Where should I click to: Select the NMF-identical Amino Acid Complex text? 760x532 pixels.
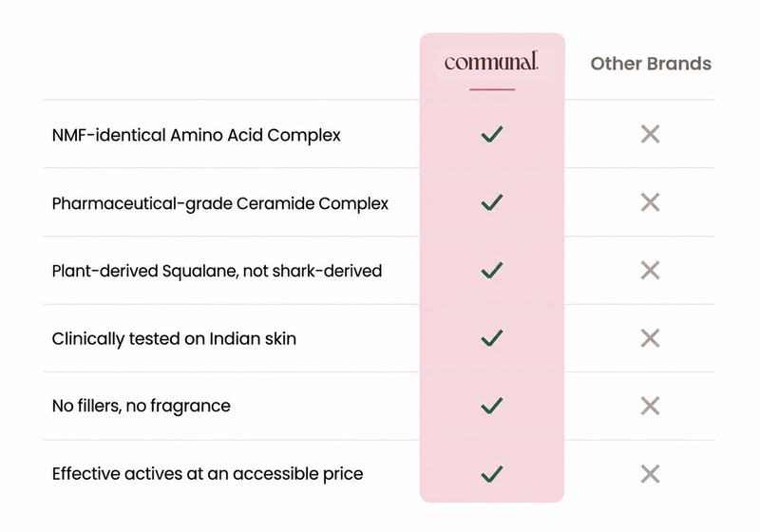point(197,135)
